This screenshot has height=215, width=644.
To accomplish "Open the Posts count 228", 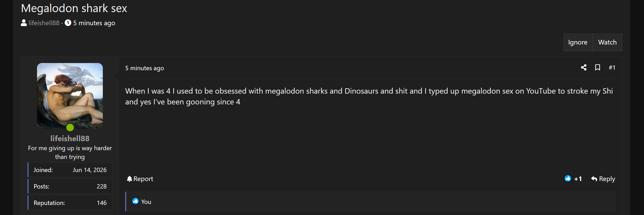I will [x=102, y=186].
